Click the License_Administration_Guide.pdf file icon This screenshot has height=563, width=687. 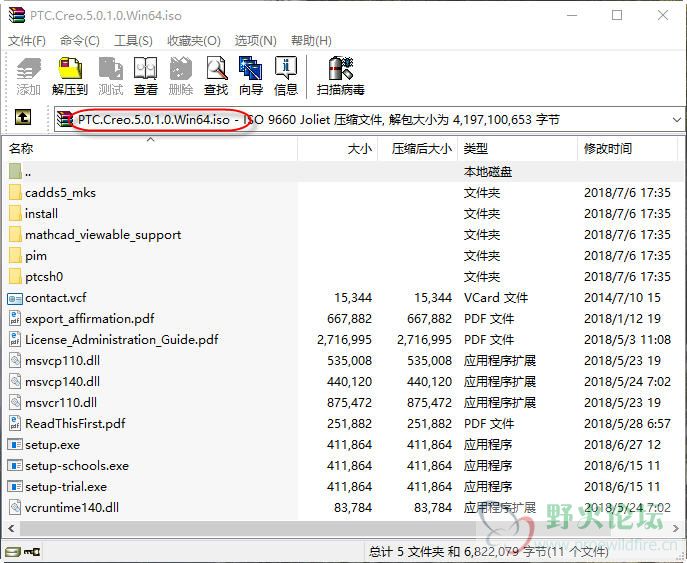pyautogui.click(x=15, y=340)
